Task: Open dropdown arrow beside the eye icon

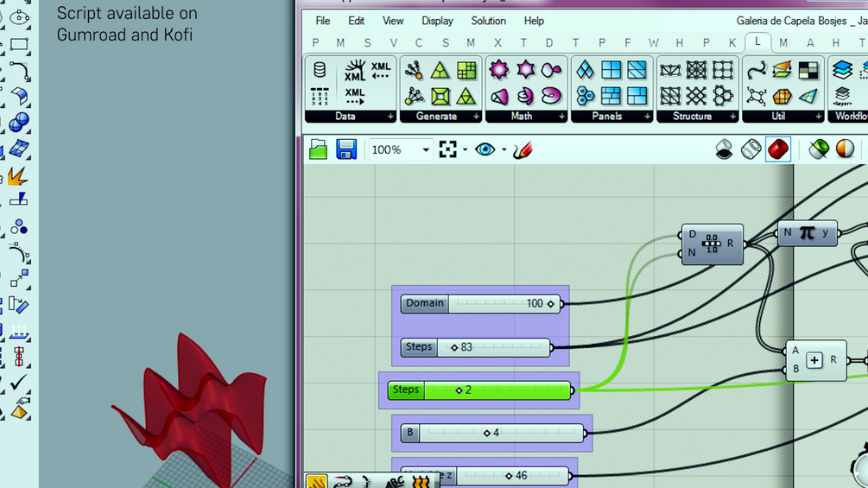Action: pos(504,150)
